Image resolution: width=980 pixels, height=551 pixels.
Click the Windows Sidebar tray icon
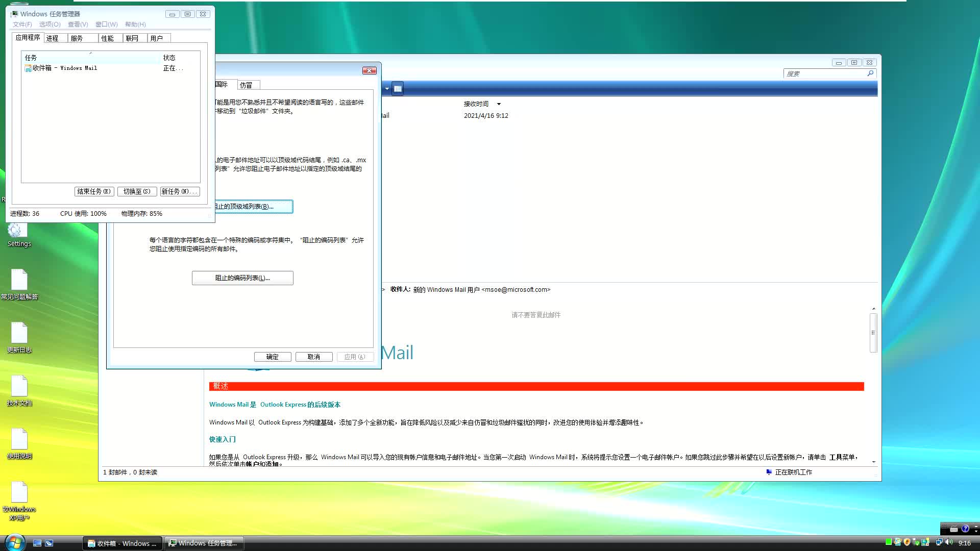point(925,542)
